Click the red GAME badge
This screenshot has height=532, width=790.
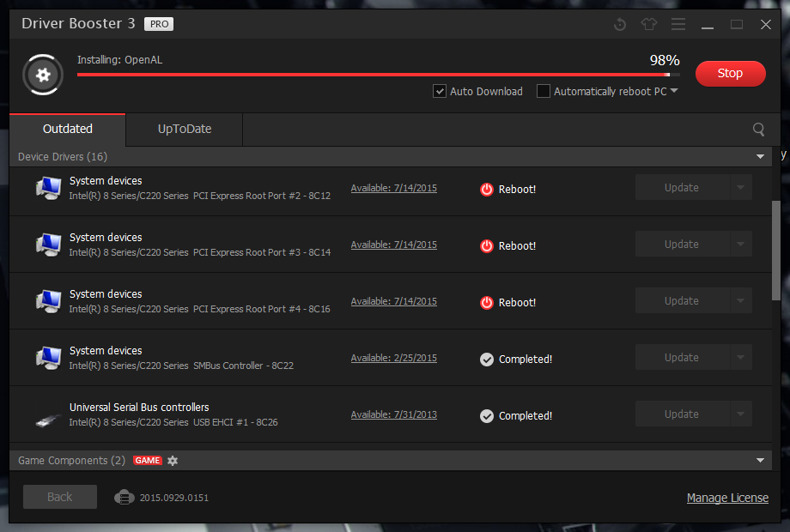click(147, 461)
